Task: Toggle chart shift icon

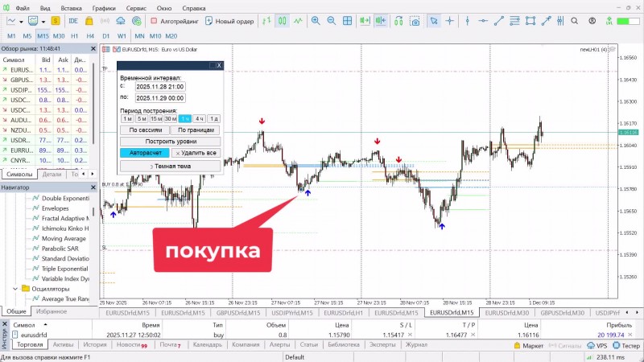Action: 381,21
